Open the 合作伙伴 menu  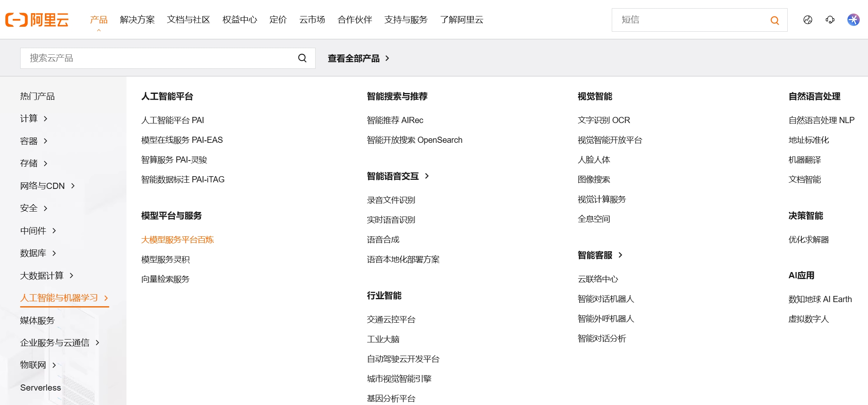(355, 20)
